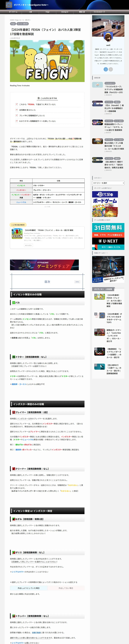Click the イノセント cell in the faction table
The width and height of the screenshot is (129, 644).
click(21, 185)
